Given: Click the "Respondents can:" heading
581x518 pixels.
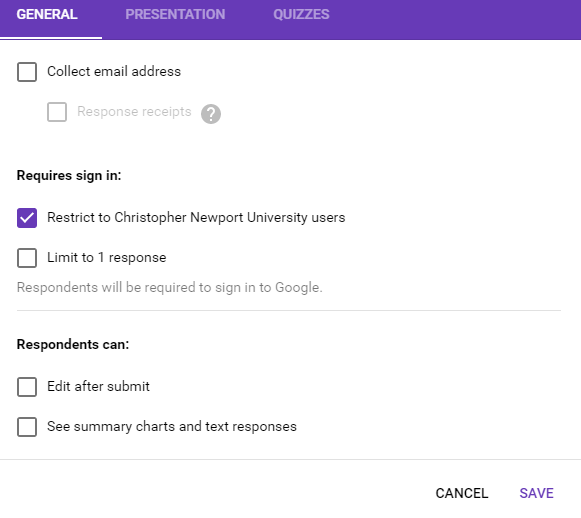Looking at the screenshot, I should click(x=73, y=345).
